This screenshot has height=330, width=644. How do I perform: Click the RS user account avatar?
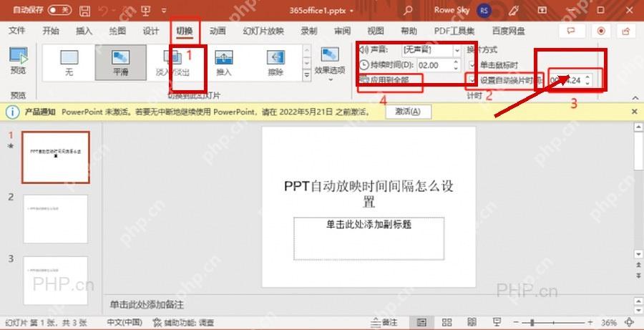484,11
